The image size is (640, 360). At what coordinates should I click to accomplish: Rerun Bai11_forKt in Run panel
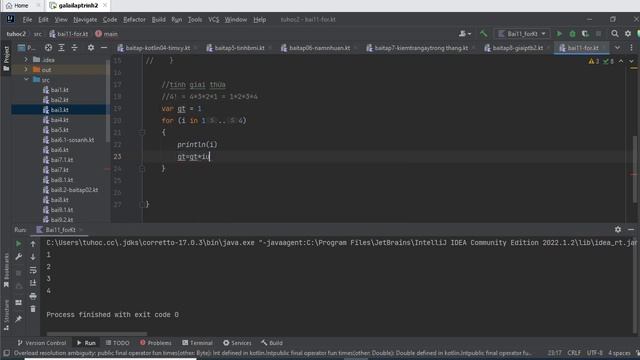(x=18, y=244)
